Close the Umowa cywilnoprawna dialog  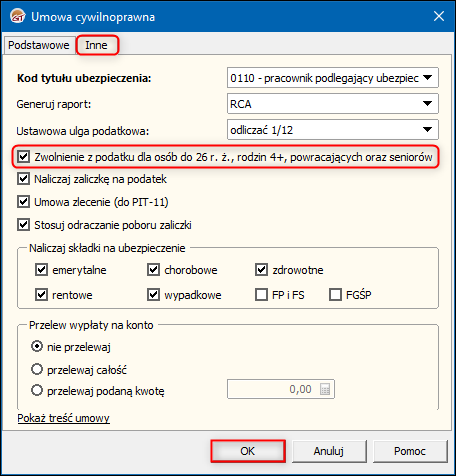coord(439,16)
